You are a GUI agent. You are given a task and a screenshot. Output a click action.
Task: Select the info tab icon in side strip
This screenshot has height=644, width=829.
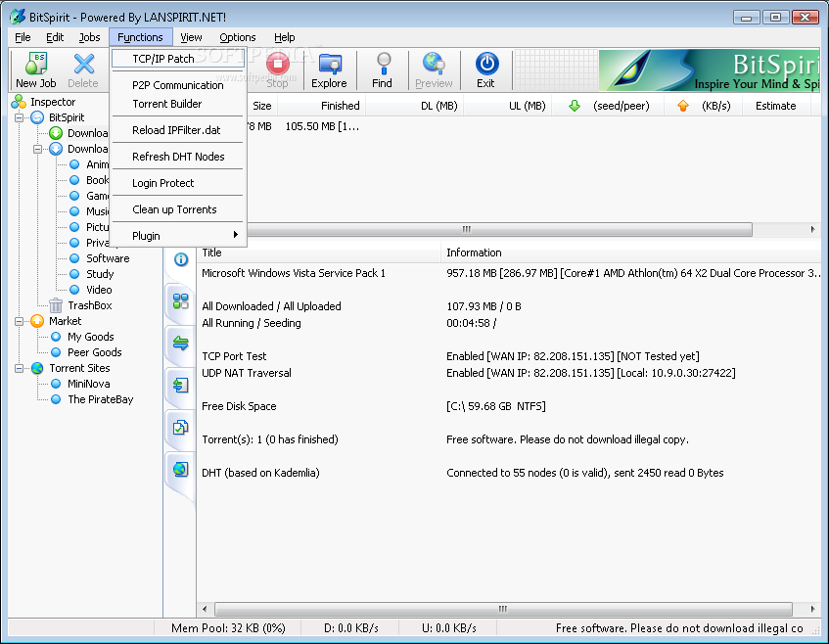pos(181,259)
